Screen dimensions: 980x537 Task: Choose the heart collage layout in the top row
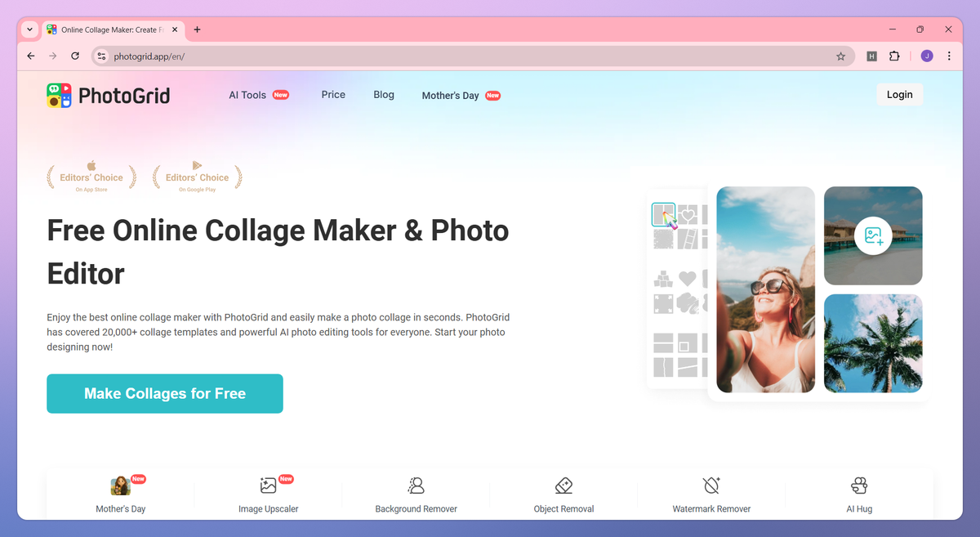pos(688,215)
